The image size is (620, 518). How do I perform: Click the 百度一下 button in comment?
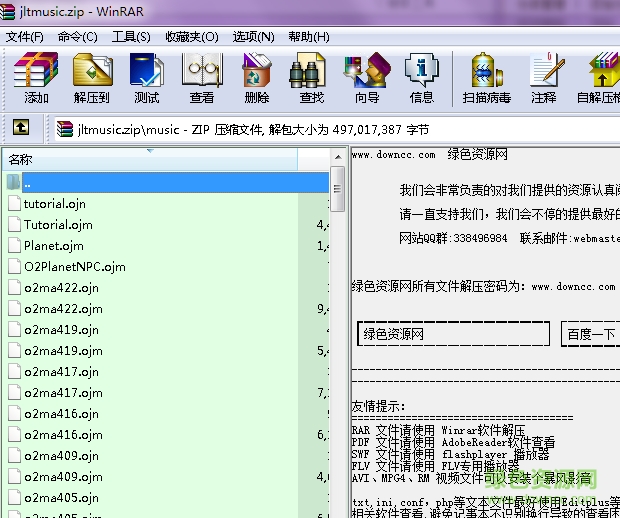pyautogui.click(x=591, y=334)
